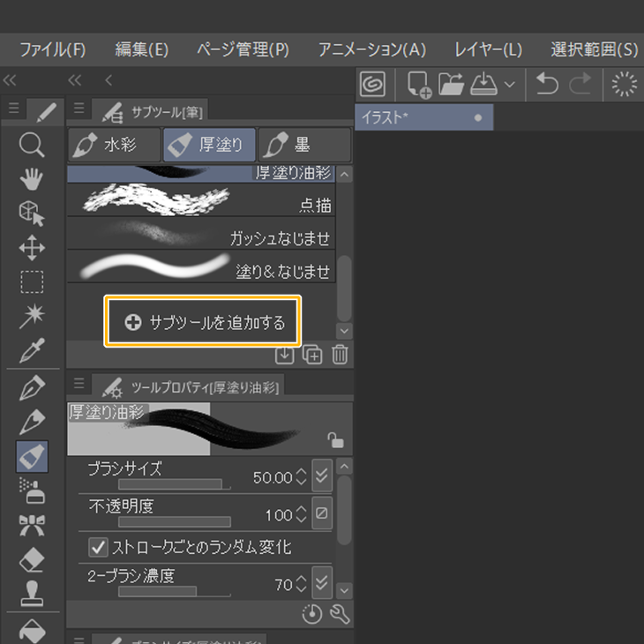Select the Auto select magic wand tool

(x=32, y=316)
